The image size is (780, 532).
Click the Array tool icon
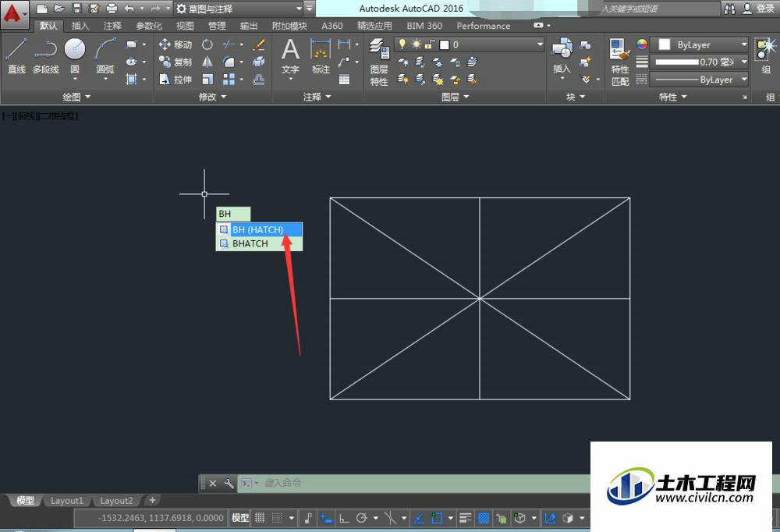(x=229, y=80)
